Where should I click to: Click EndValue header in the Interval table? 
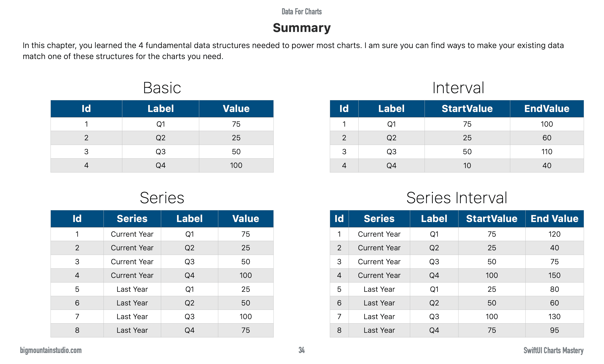click(547, 109)
